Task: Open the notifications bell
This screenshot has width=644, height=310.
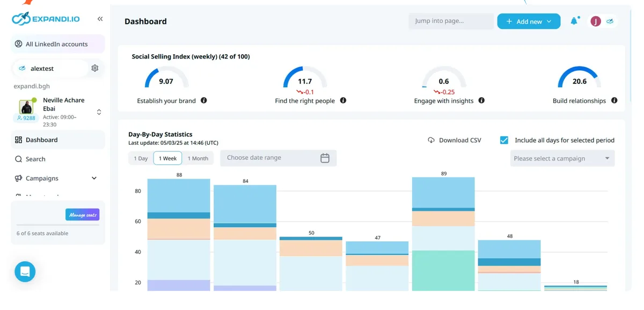Action: (x=574, y=21)
